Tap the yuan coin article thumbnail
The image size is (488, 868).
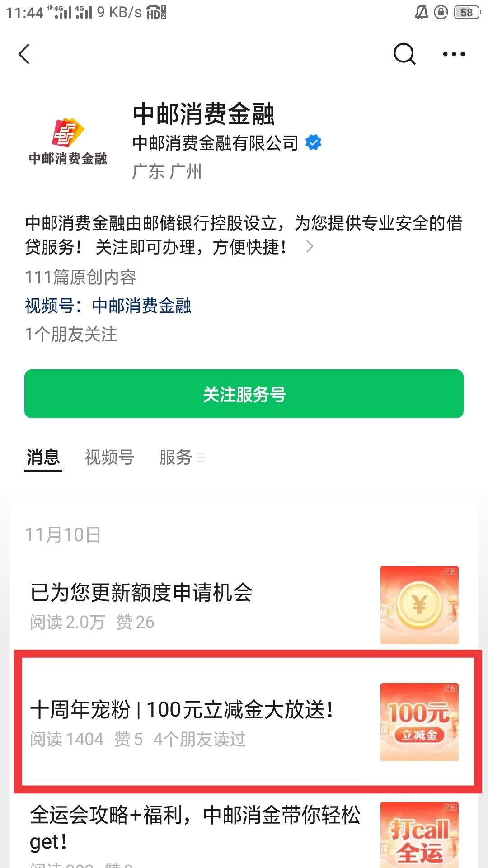click(x=419, y=605)
